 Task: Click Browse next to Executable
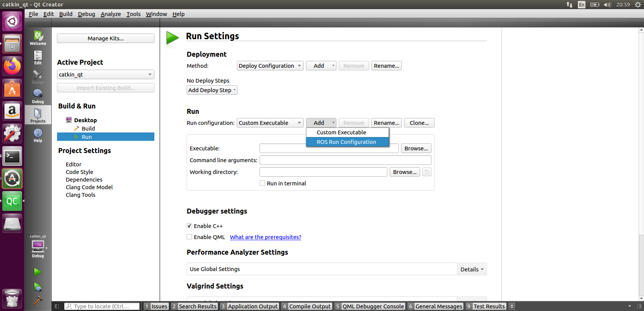coord(416,148)
